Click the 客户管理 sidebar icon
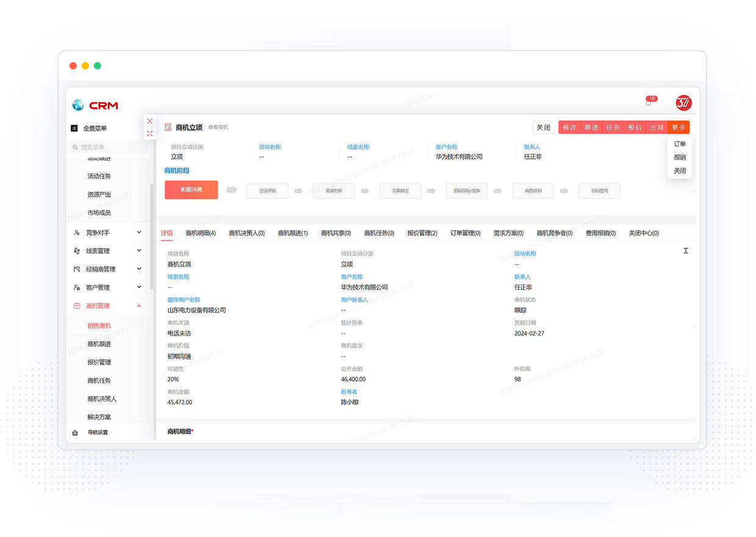Screen dimensions: 756x537 point(76,287)
